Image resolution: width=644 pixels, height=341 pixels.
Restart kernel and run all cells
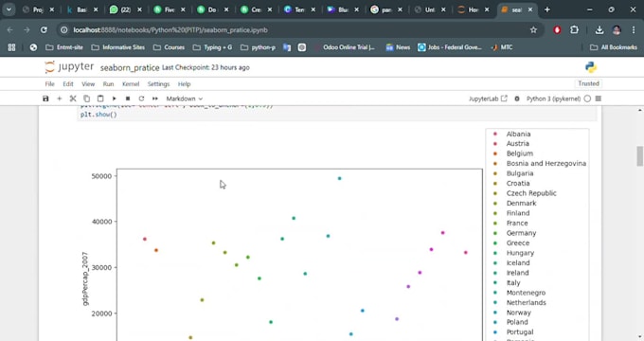(154, 99)
